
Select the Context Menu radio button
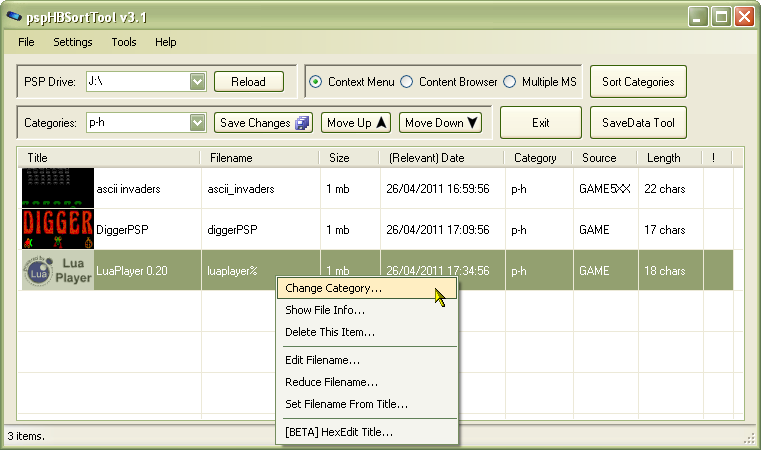[315, 82]
